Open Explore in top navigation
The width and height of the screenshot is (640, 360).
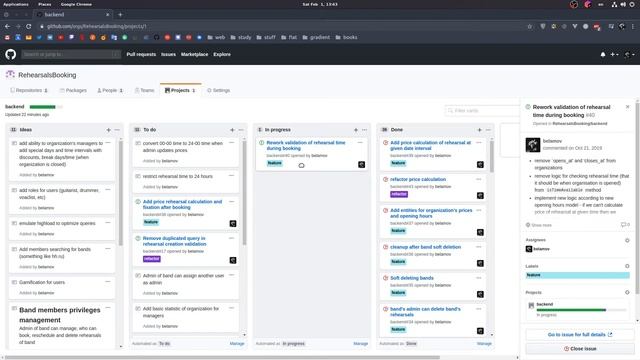222,54
